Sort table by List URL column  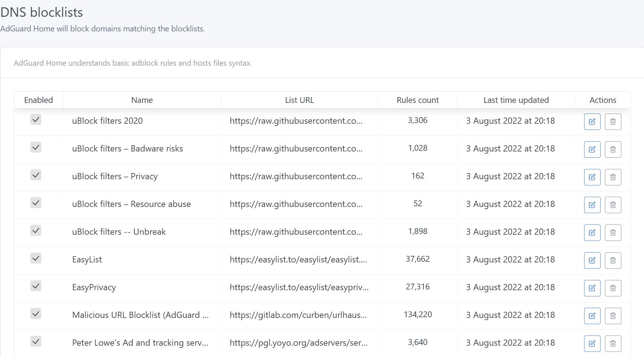300,100
